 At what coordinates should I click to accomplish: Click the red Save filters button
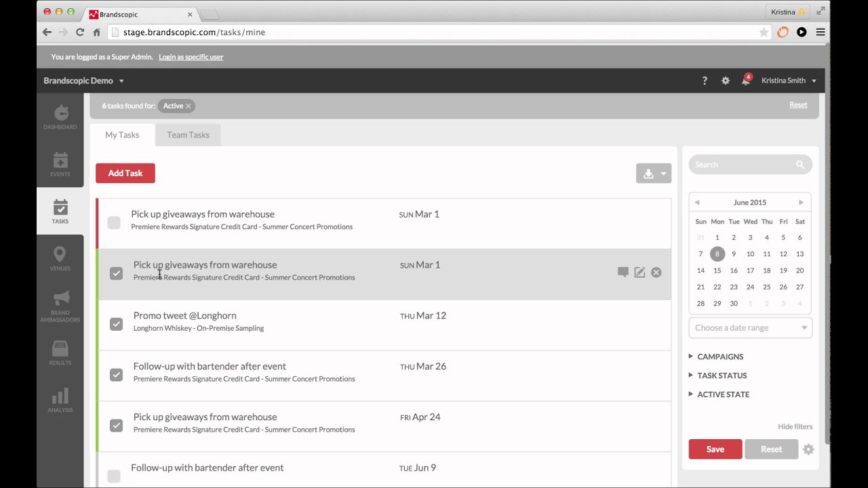[715, 449]
